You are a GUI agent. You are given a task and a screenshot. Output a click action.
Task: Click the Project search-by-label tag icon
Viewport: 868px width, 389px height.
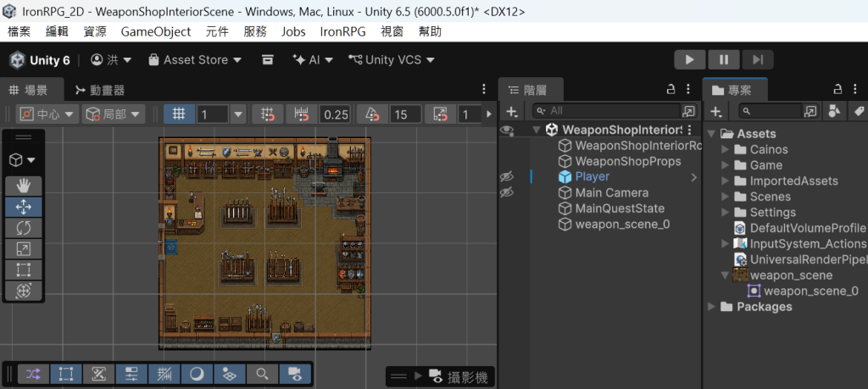click(859, 111)
